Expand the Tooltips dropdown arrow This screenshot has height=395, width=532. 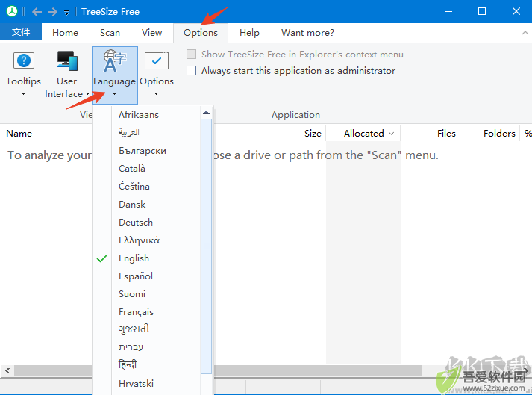[x=23, y=94]
